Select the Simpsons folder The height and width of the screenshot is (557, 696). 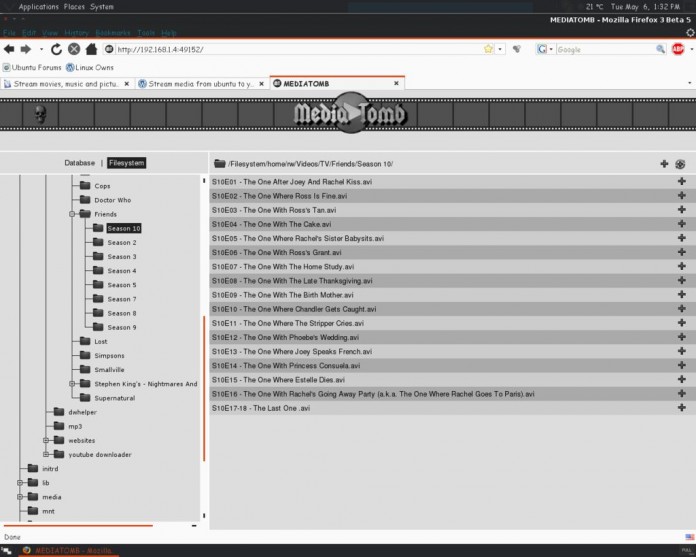coord(109,356)
